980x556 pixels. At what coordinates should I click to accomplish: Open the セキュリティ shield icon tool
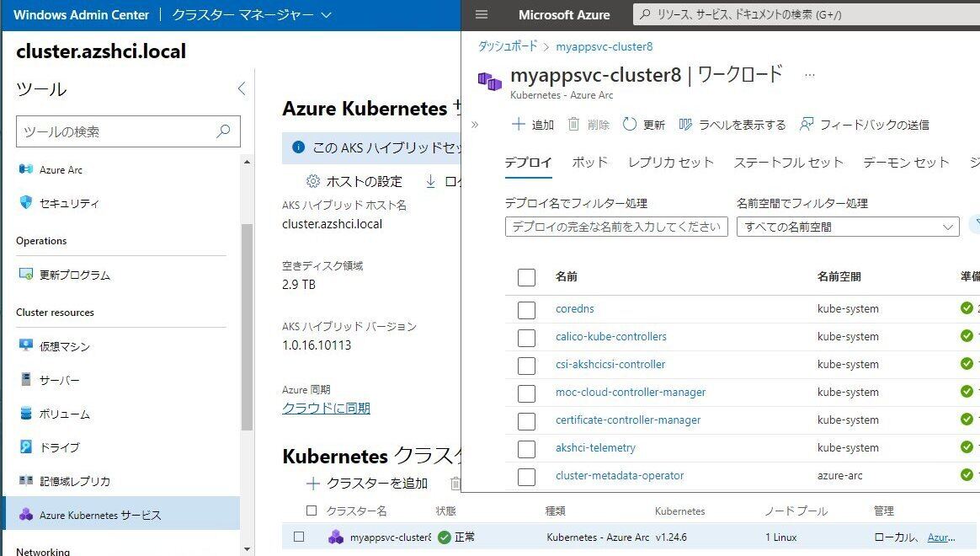coord(25,202)
